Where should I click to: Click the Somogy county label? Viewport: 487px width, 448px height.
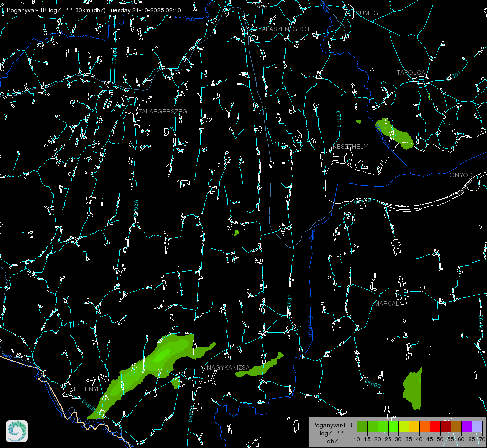[x=310, y=327]
